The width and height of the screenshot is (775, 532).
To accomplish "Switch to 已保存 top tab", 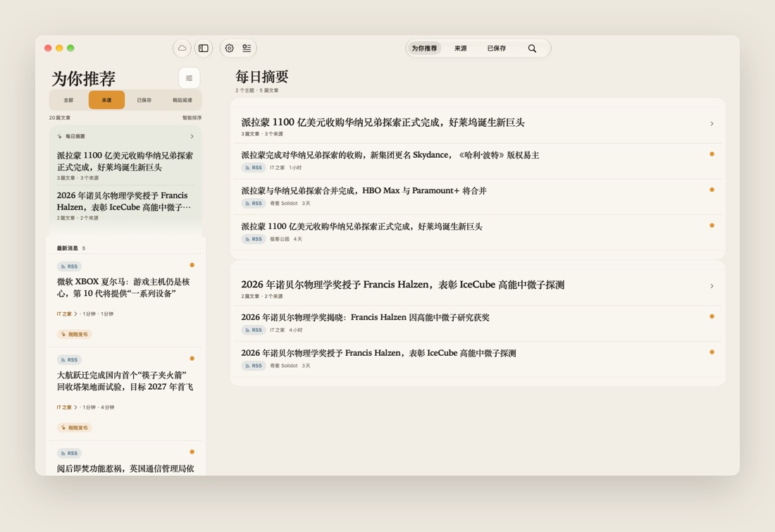I will click(x=496, y=48).
